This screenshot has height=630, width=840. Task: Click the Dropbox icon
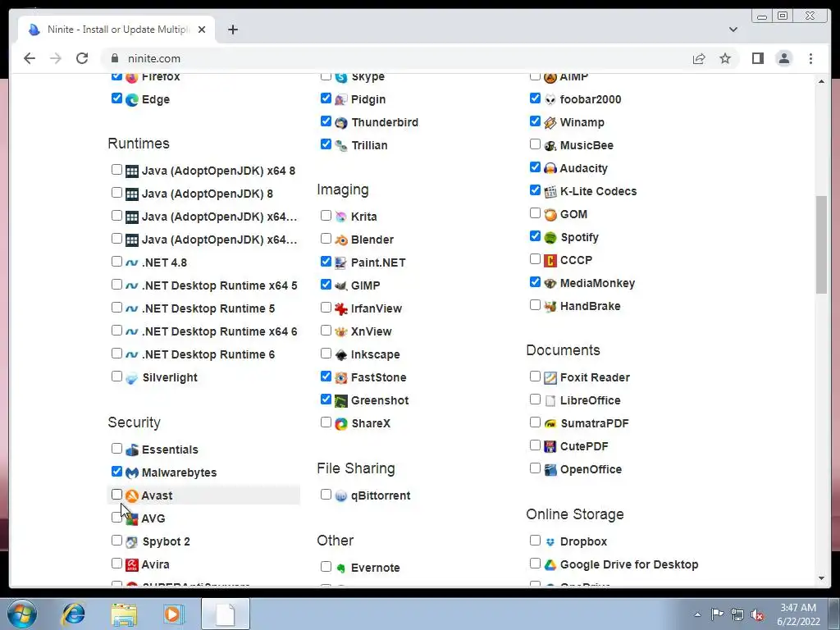click(550, 541)
